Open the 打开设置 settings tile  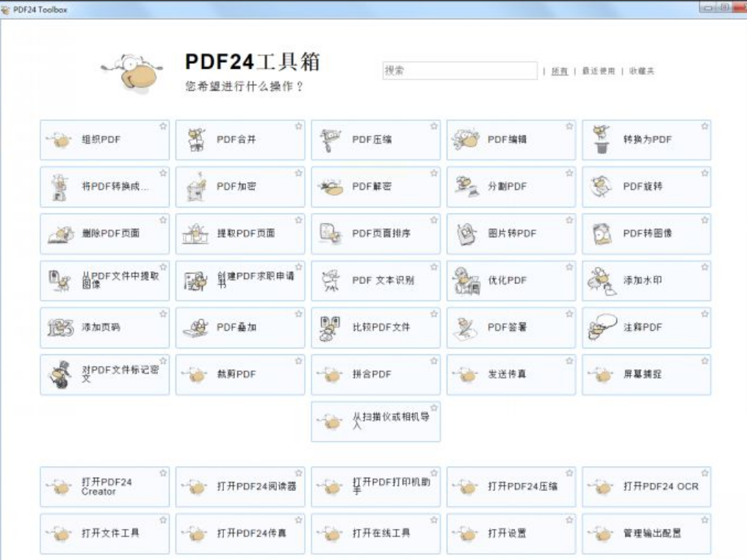pos(511,534)
